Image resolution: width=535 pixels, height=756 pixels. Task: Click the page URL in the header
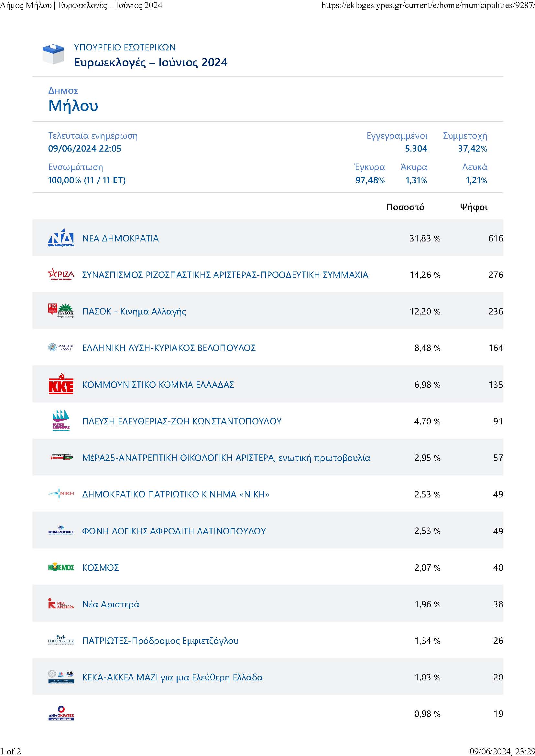[x=428, y=5]
